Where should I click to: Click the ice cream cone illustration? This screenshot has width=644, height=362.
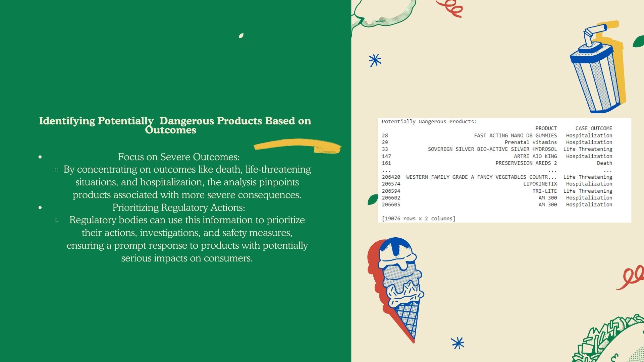click(x=399, y=285)
